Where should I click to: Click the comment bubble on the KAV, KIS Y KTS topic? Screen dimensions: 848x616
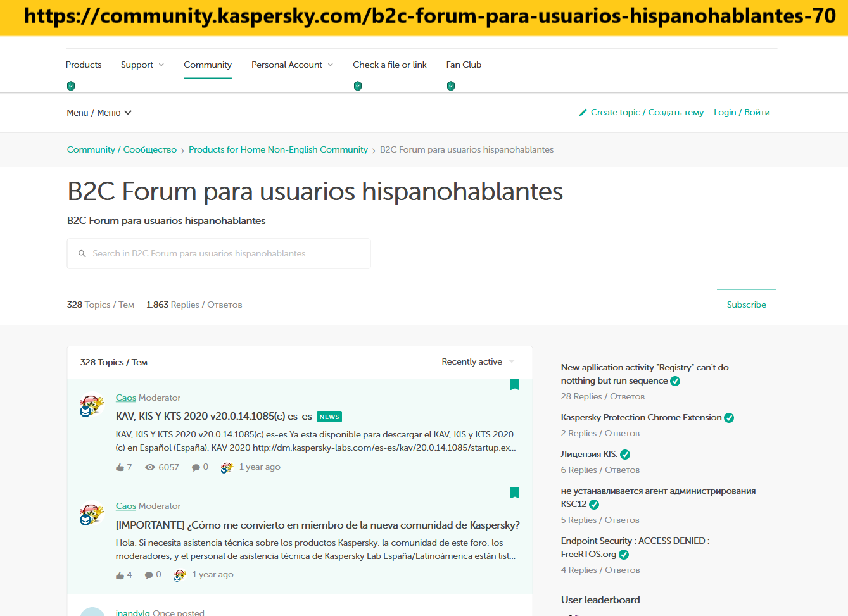[196, 467]
